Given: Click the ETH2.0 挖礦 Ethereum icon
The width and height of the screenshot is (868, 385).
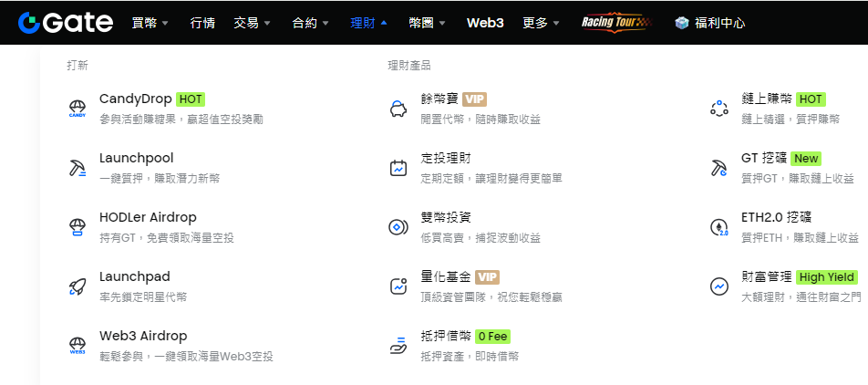Looking at the screenshot, I should tap(719, 227).
